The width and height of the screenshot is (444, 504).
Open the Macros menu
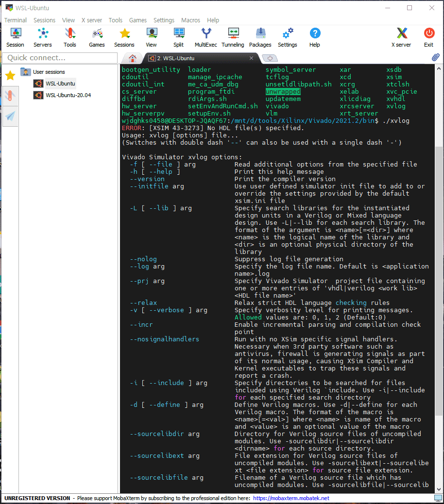(190, 20)
